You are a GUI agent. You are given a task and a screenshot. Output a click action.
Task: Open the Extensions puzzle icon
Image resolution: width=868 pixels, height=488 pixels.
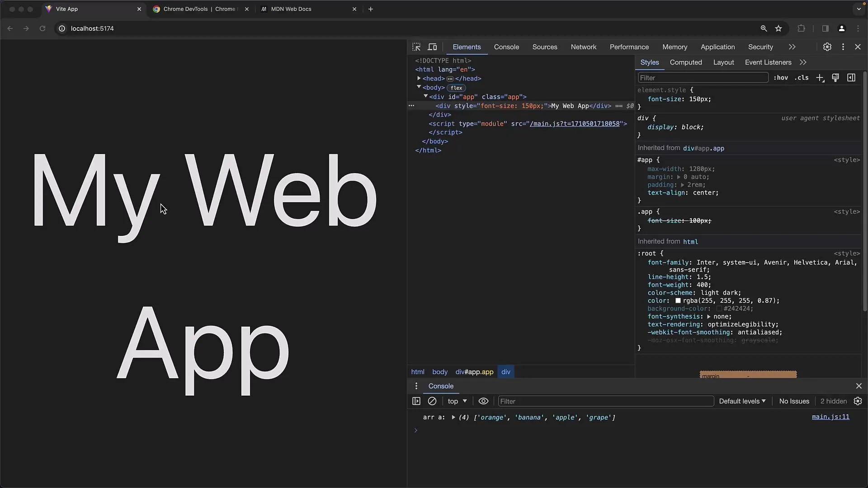[x=801, y=28]
